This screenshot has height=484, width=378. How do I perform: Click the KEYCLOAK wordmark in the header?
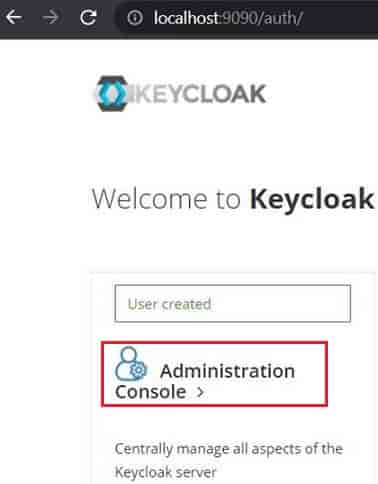201,94
